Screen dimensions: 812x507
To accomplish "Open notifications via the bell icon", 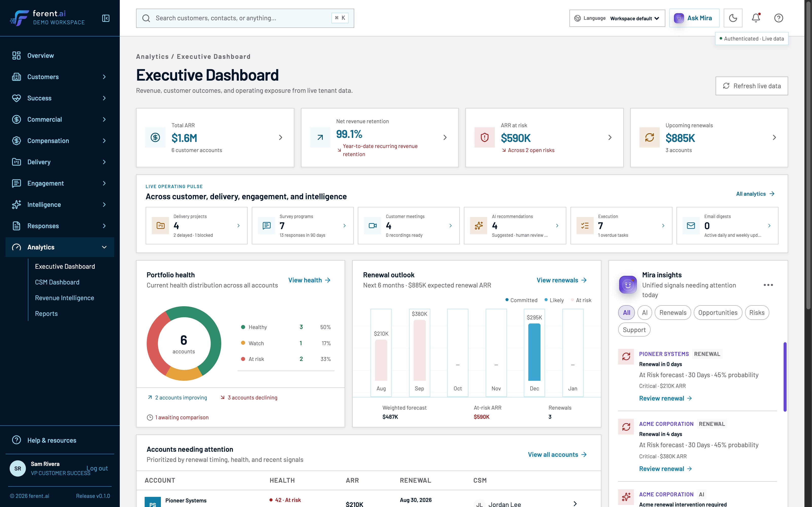I will 756,18.
